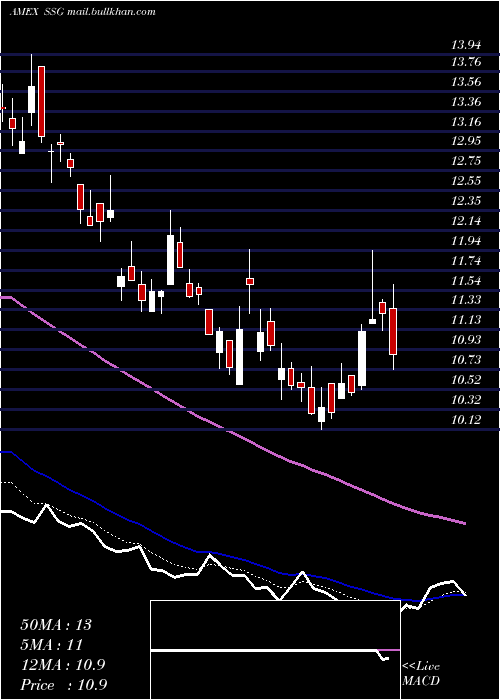Click the 12.95 price axis label
The height and width of the screenshot is (700, 500).
466,141
